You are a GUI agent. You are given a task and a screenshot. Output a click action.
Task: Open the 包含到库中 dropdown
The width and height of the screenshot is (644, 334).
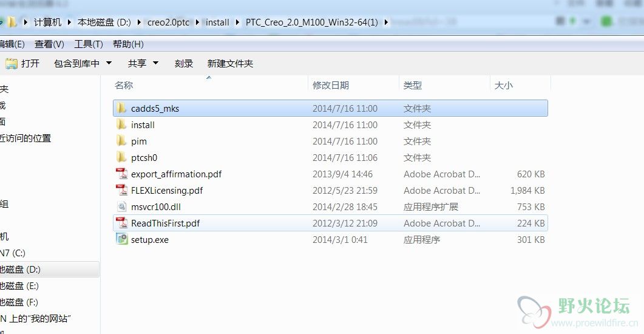83,63
